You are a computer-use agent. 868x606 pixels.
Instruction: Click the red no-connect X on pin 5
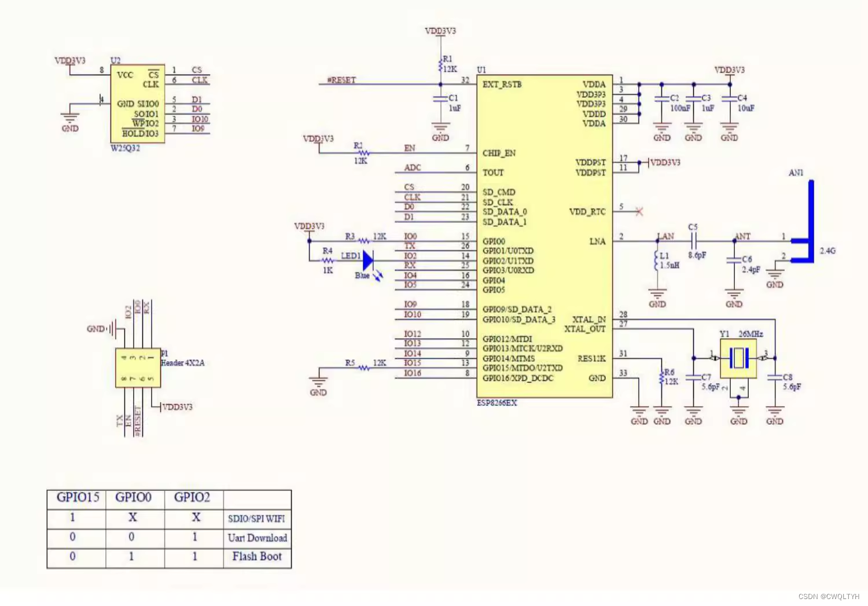point(639,212)
